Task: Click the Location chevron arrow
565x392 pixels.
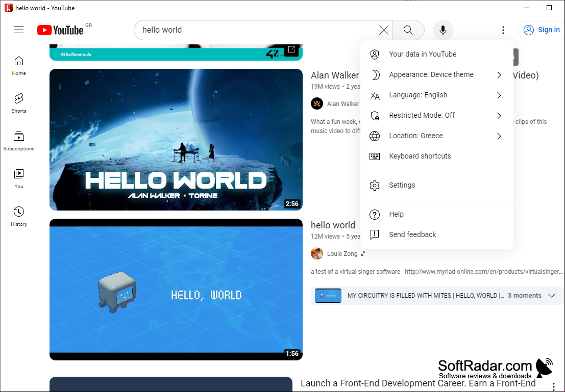Action: click(499, 136)
